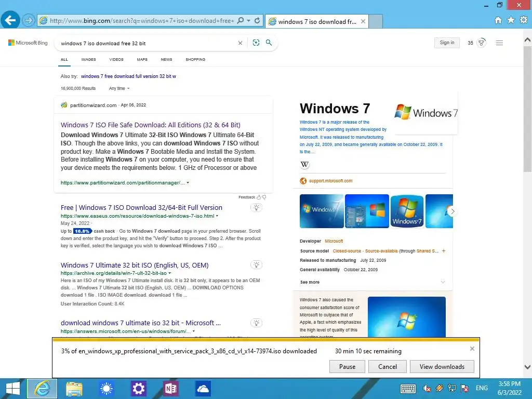Click lightbulb icon beside EaseUS result
This screenshot has height=399, width=532.
point(257,208)
